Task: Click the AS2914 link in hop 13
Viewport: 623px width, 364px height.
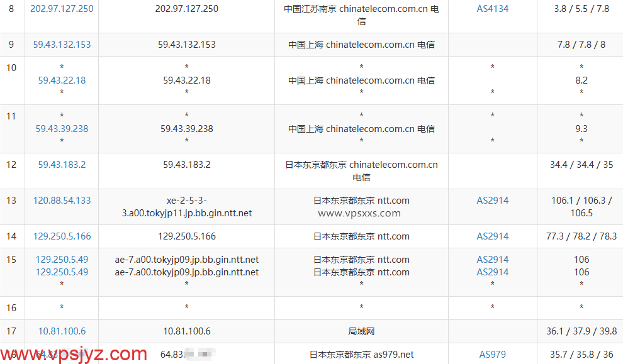Action: click(493, 201)
